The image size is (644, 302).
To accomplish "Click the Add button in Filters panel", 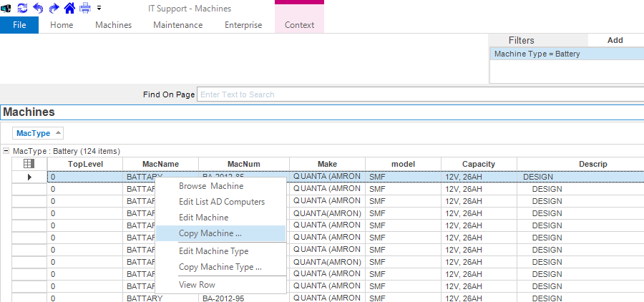I will pos(615,40).
